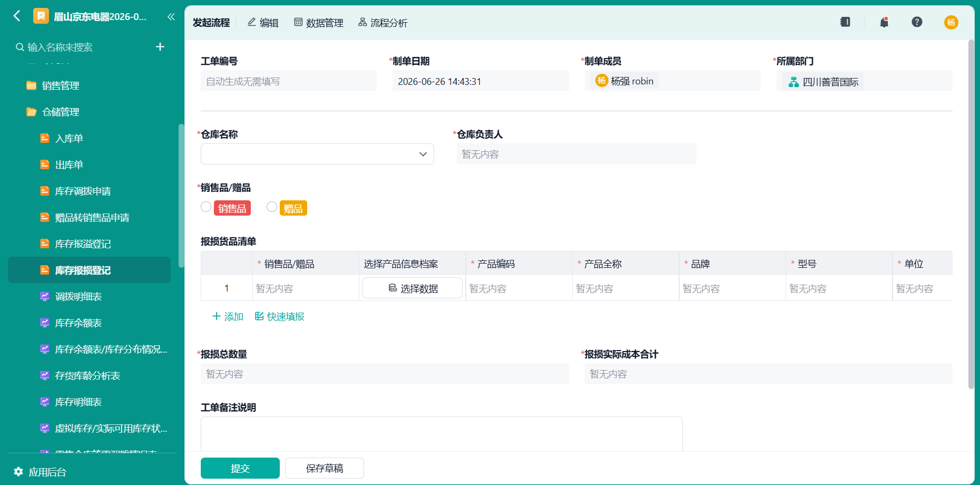Click 应用后台 at sidebar bottom
Viewport: 980px width, 485px height.
point(40,472)
